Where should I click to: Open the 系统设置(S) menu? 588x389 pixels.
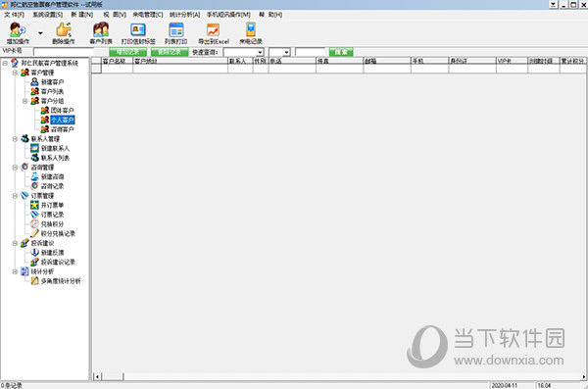click(x=48, y=15)
